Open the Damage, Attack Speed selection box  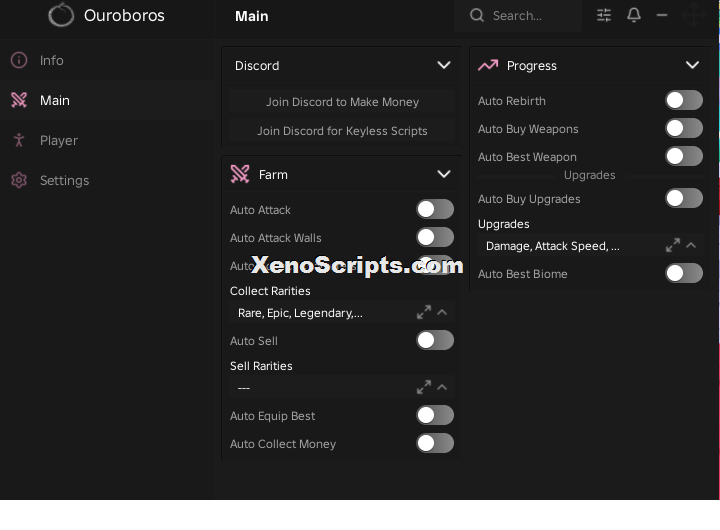coord(590,246)
